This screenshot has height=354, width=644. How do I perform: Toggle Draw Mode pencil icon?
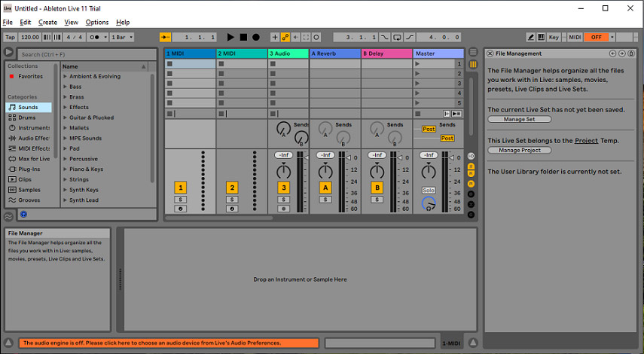531,37
